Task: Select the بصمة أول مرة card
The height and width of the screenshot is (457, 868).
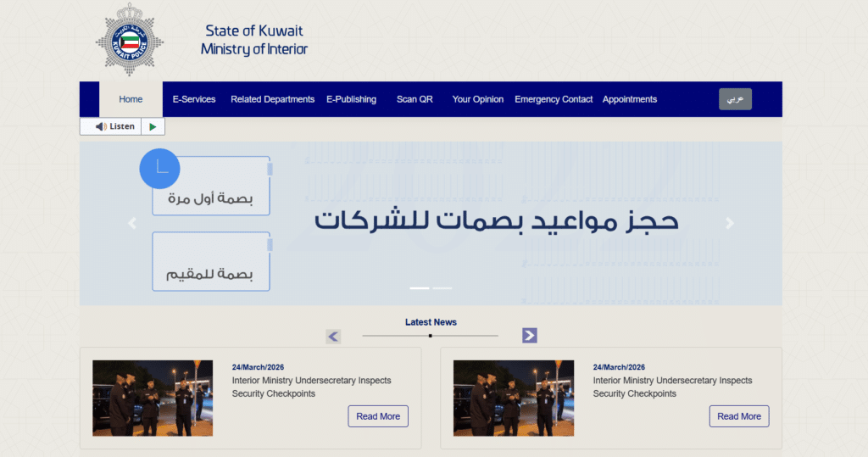Action: 211,187
